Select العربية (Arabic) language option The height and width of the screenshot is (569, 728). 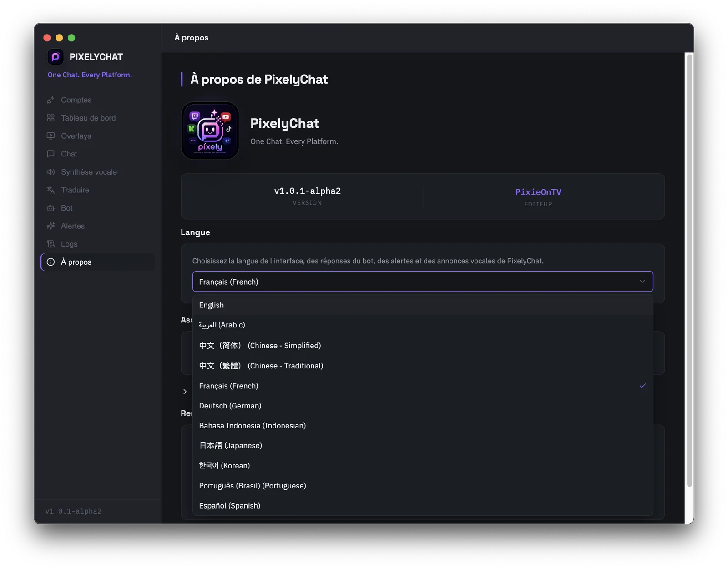click(423, 325)
